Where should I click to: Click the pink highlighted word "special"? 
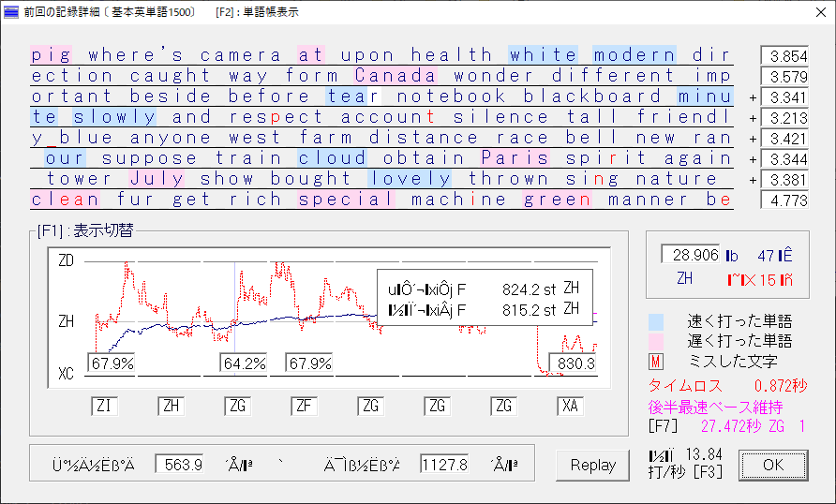click(346, 200)
